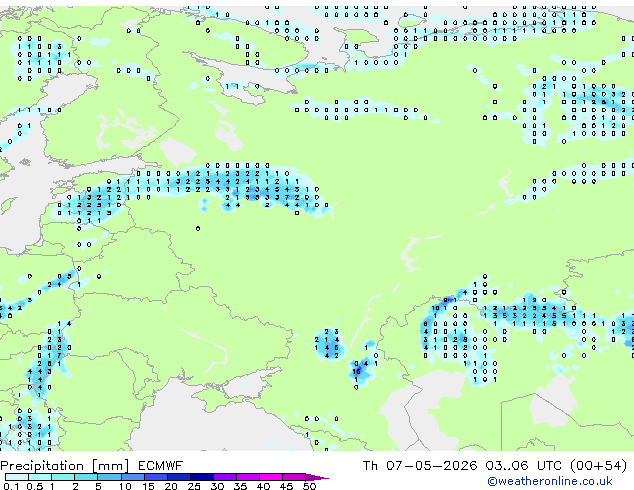Select the 35–40 mm legend color swatch
The height and width of the screenshot is (490, 634).
coord(248,477)
